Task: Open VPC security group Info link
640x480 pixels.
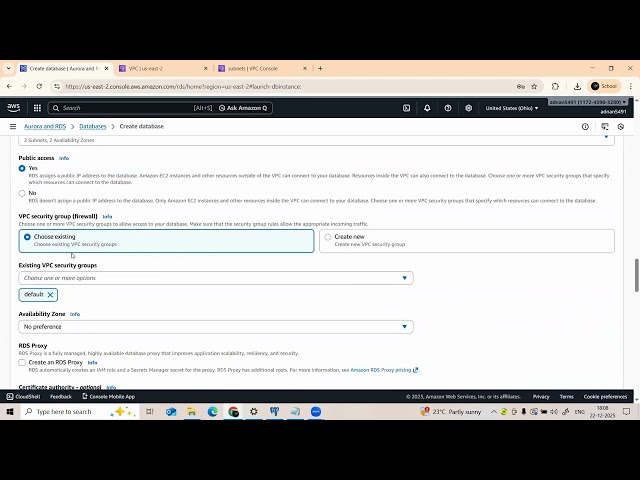Action: [107, 216]
